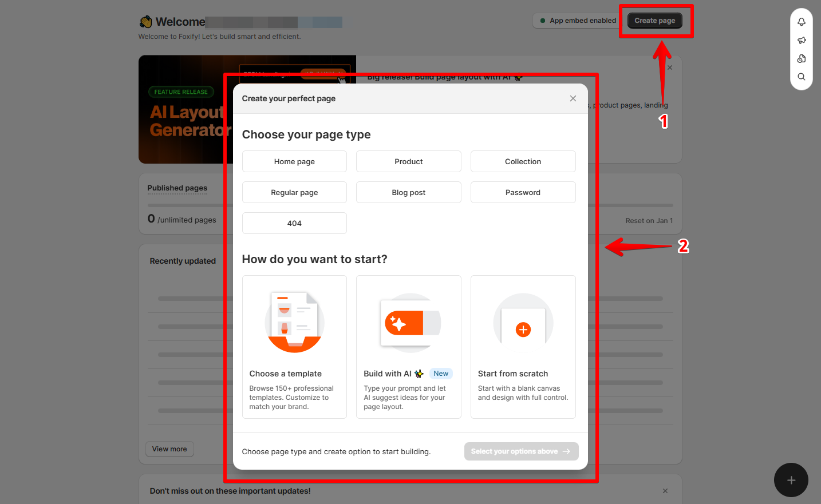
Task: Click the New badge beside Build with AI
Action: coord(441,374)
